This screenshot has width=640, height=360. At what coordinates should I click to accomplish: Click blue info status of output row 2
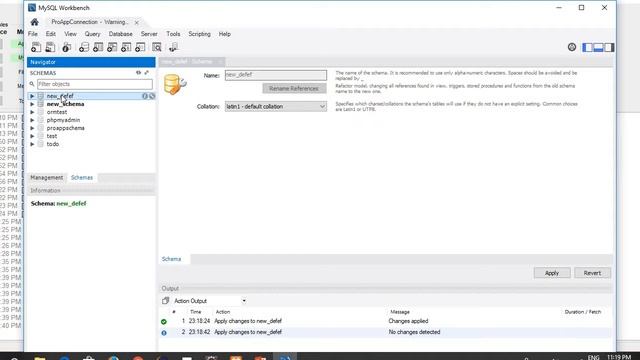(164, 333)
